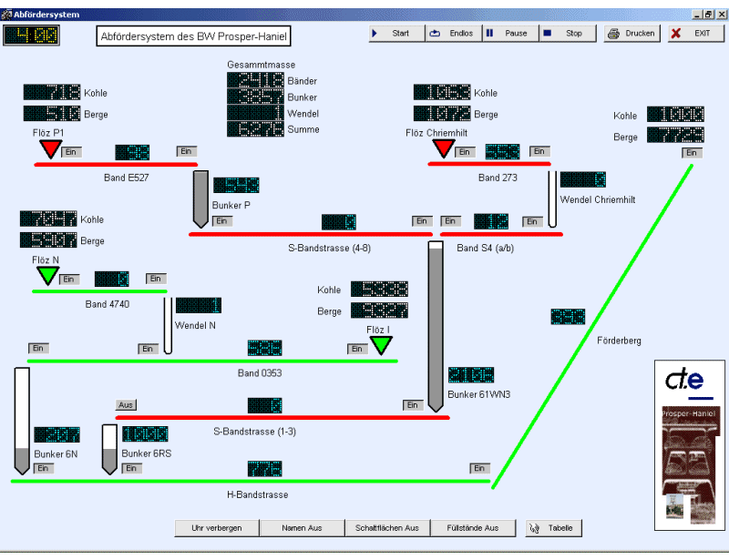Click the green Flöz I triangle
This screenshot has width=729, height=560.
381,345
